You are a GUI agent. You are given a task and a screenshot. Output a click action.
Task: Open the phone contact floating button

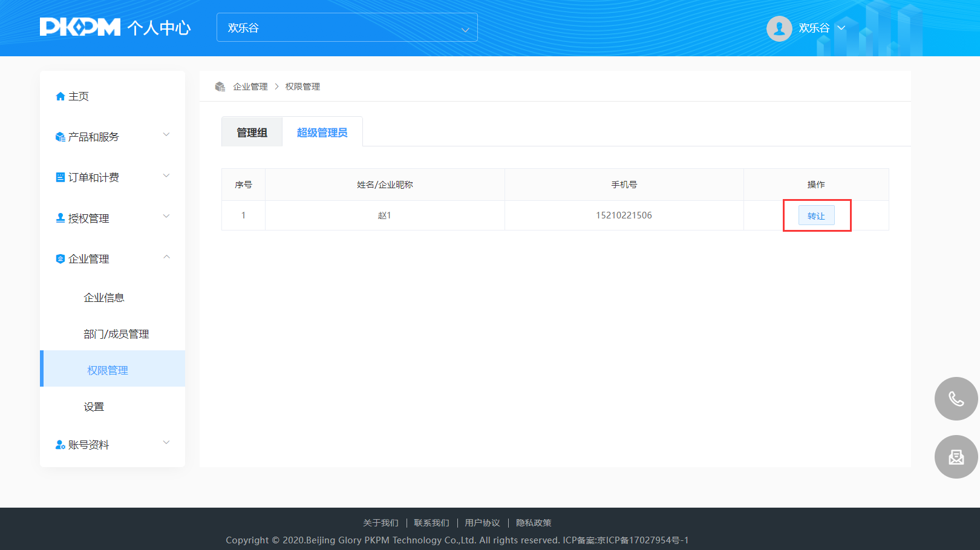(x=956, y=399)
